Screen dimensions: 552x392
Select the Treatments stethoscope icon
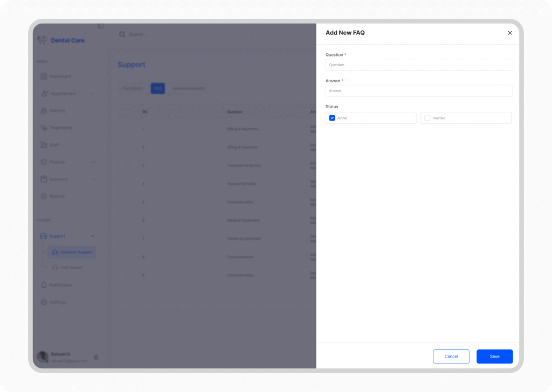[44, 128]
